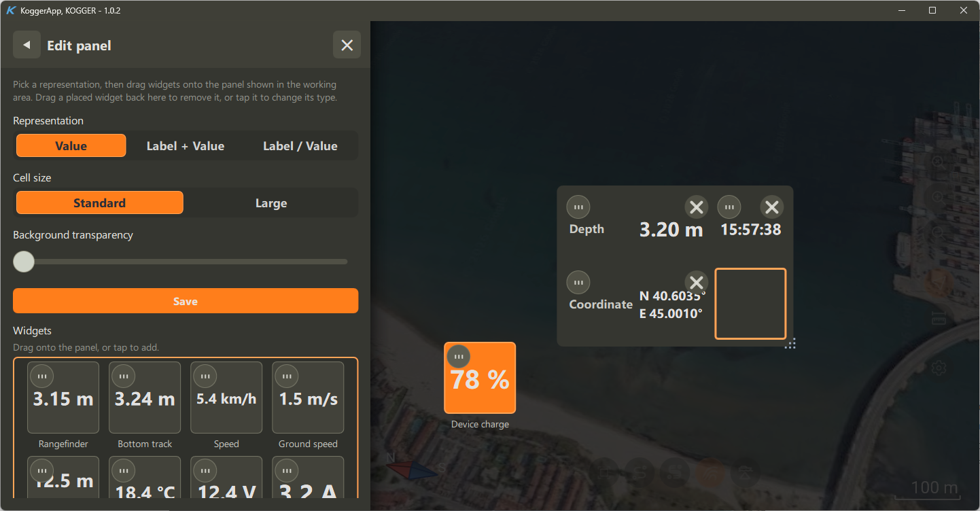Click the 15:57:38 time value
Image resolution: width=980 pixels, height=511 pixels.
[x=751, y=230]
